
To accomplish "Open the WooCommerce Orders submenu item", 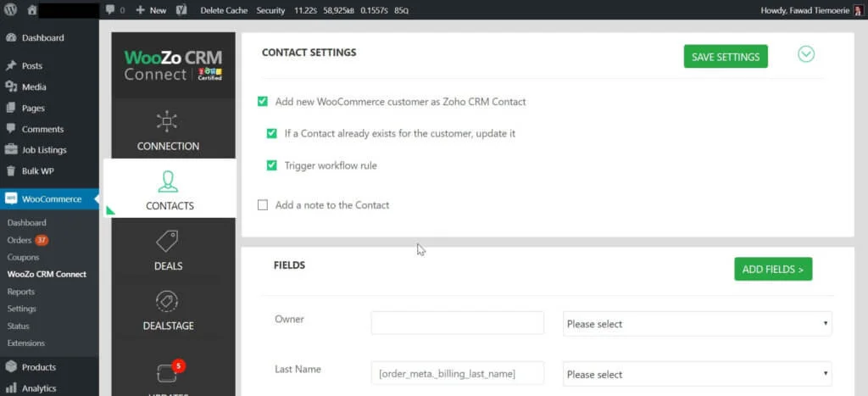I will [19, 240].
